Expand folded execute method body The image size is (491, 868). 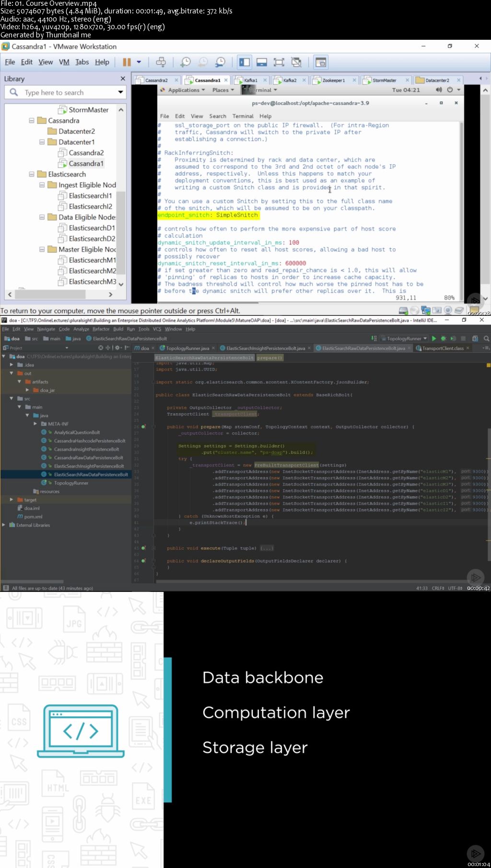pyautogui.click(x=267, y=548)
